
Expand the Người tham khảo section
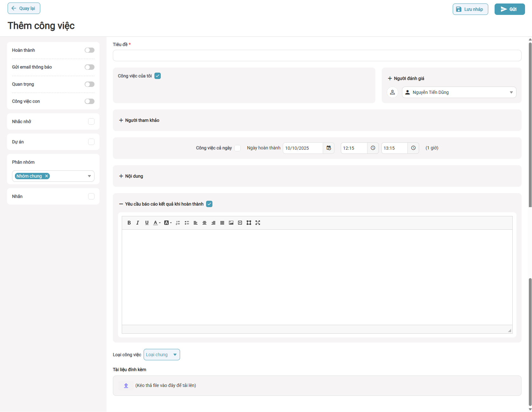[139, 120]
